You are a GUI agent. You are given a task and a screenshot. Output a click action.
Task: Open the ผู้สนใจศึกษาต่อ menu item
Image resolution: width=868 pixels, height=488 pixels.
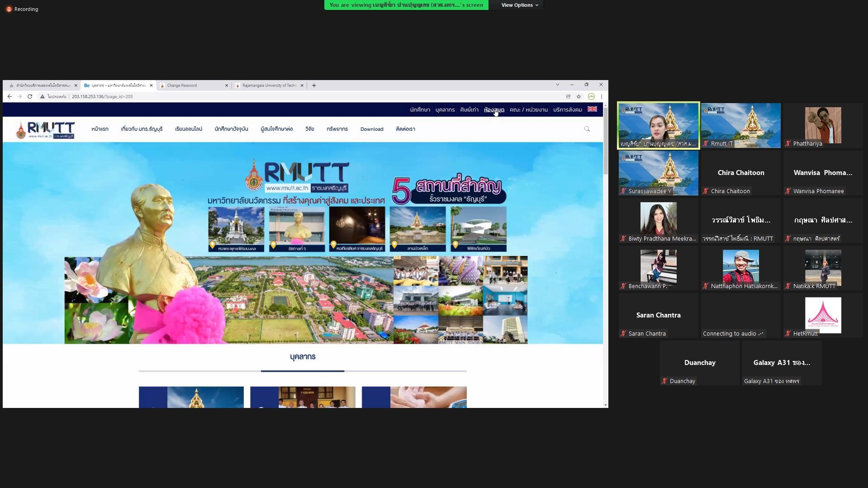coord(277,129)
